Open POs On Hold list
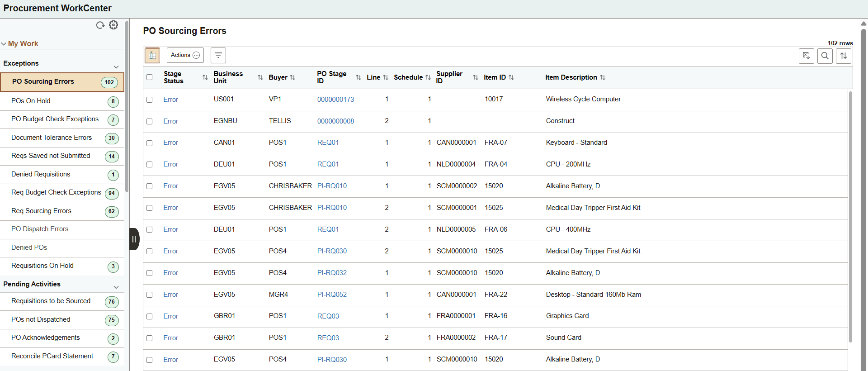Screen dimensions: 868x371 62,101
